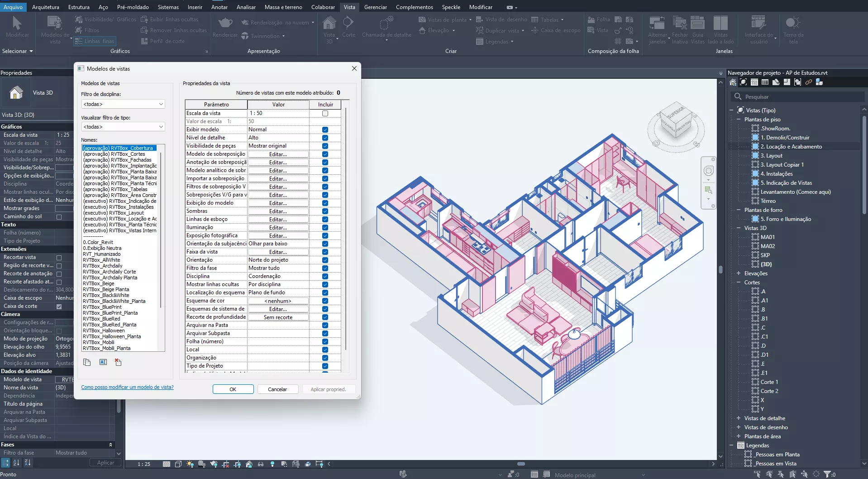Click the visual style cube icon

coord(178,464)
